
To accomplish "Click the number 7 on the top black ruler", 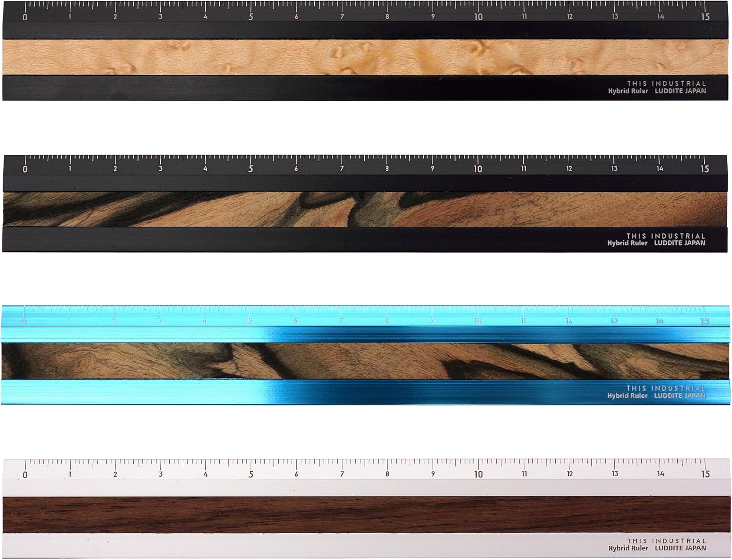I will [342, 17].
